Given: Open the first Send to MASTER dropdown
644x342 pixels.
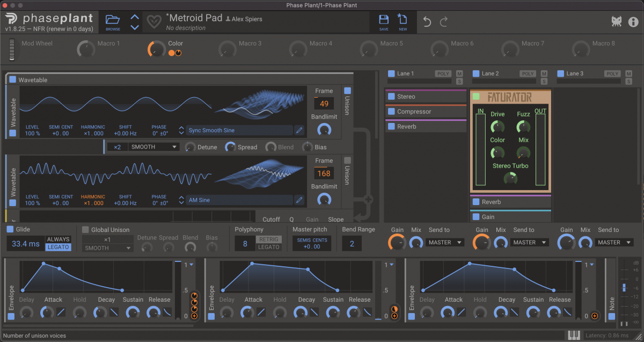Looking at the screenshot, I should pyautogui.click(x=445, y=242).
